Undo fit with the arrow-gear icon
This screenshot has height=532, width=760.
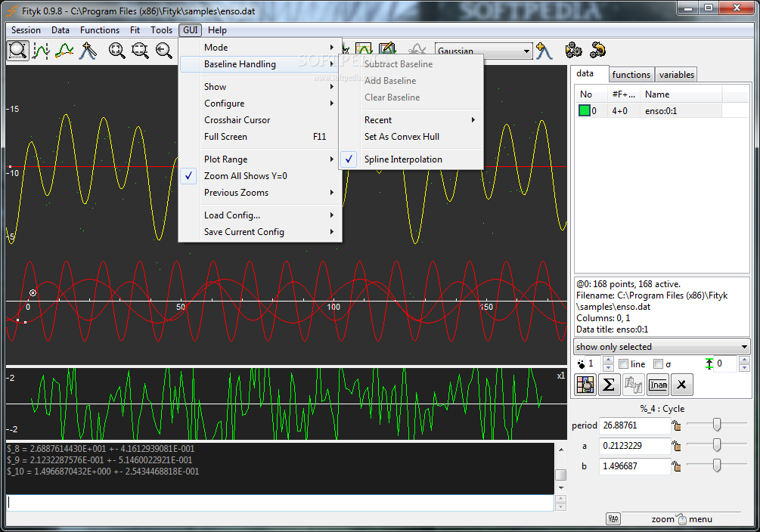click(x=597, y=50)
